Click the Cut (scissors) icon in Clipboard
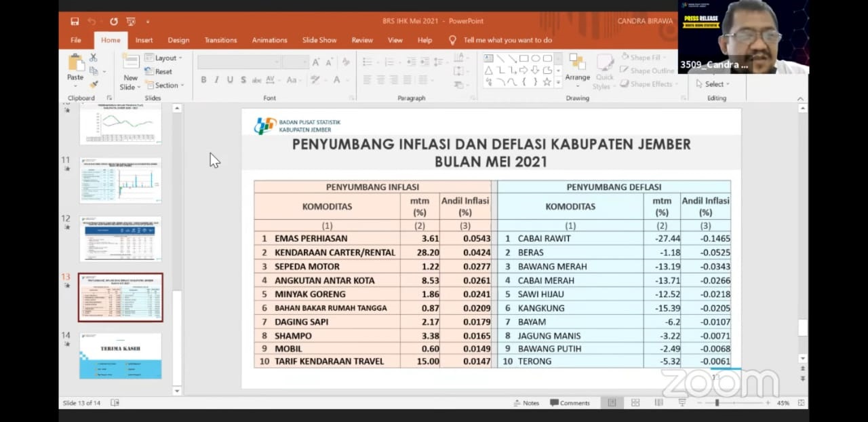This screenshot has width=868, height=422. (93, 58)
